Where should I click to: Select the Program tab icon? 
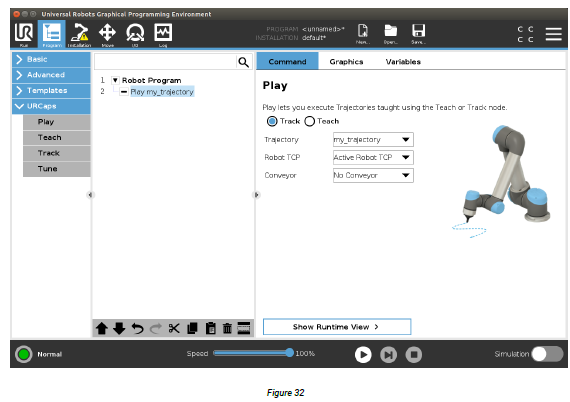(x=52, y=35)
